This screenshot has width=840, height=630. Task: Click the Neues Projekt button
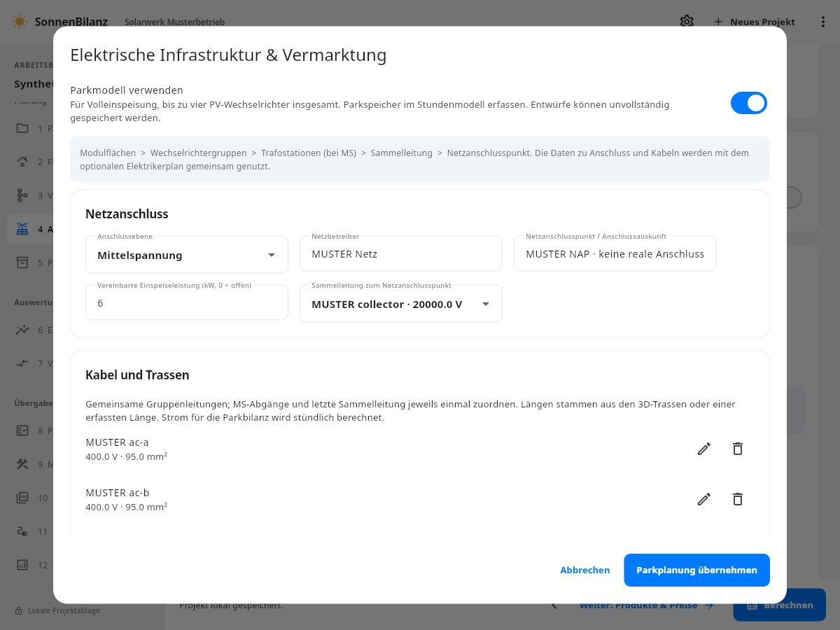coord(755,22)
